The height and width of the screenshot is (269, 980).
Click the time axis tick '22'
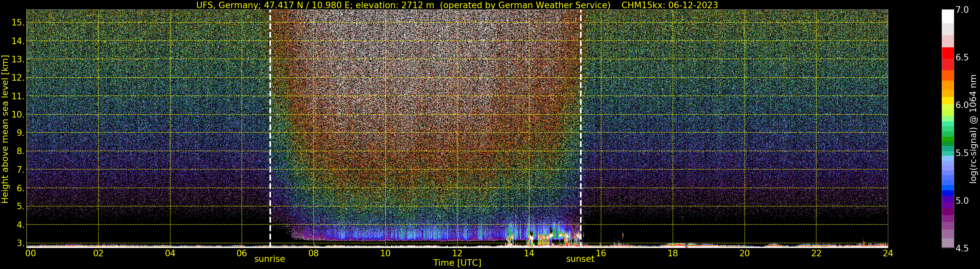[816, 253]
